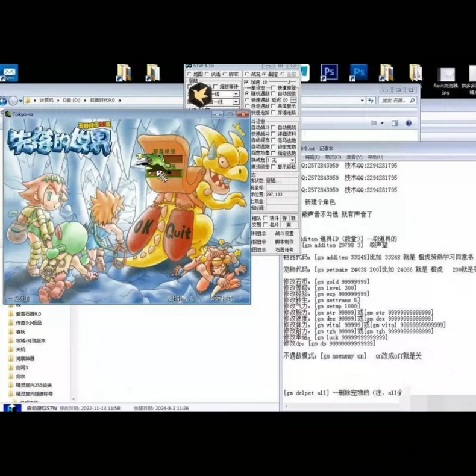Open Notepad 帮助(H) menu
Image resolution: width=476 pixels, height=476 pixels.
pyautogui.click(x=375, y=157)
